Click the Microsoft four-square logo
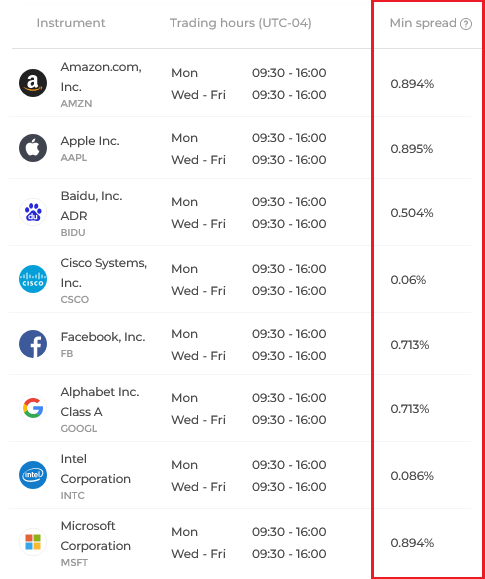This screenshot has height=579, width=485. coord(33,542)
